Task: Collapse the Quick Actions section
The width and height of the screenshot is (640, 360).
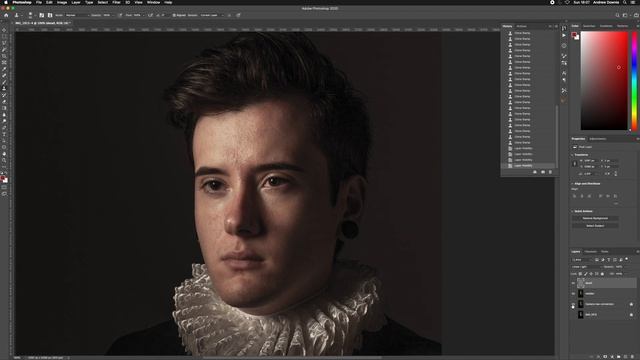Action: 572,211
